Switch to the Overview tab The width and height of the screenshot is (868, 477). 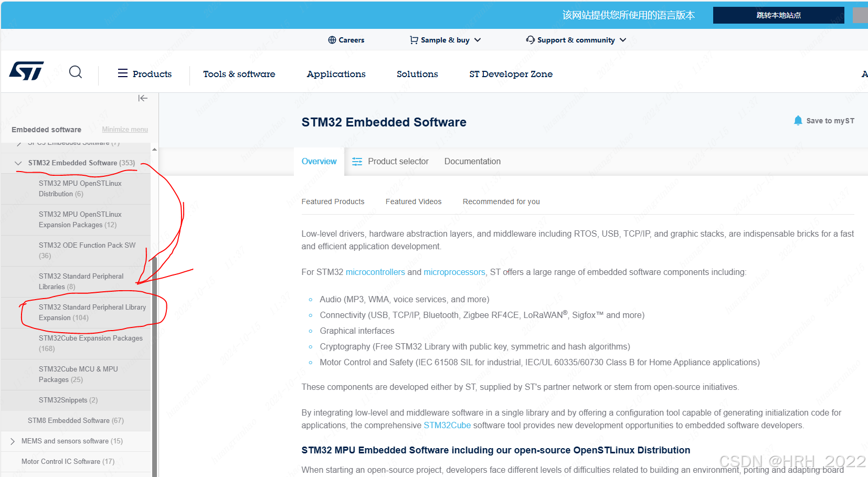click(x=319, y=162)
